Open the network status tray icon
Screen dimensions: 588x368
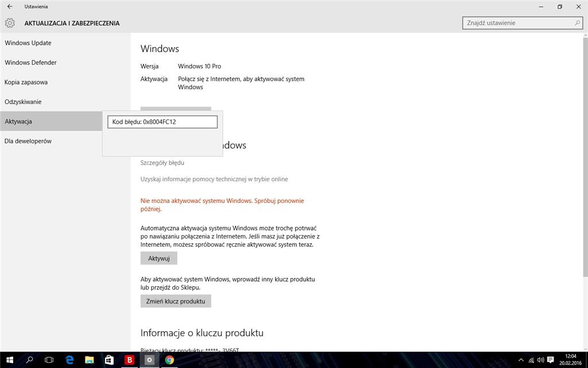tap(531, 361)
